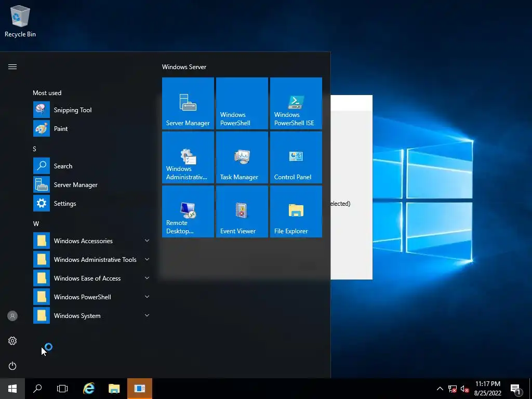532x399 pixels.
Task: Open Search in the app list
Action: point(91,166)
